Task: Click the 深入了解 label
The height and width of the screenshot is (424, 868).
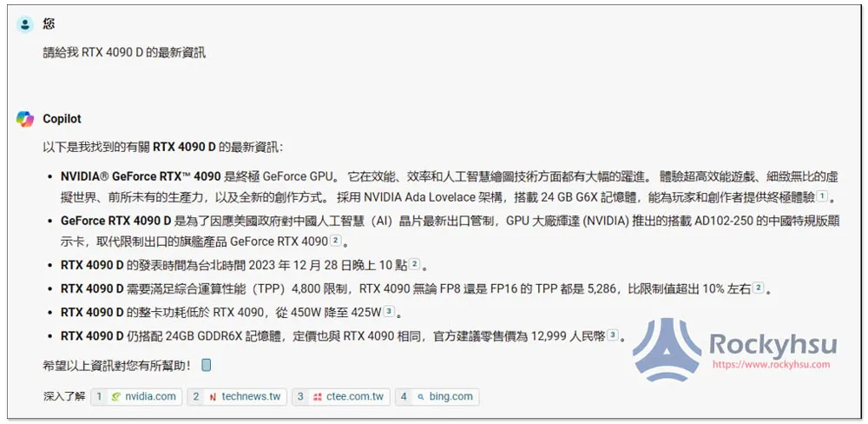Action: (64, 396)
